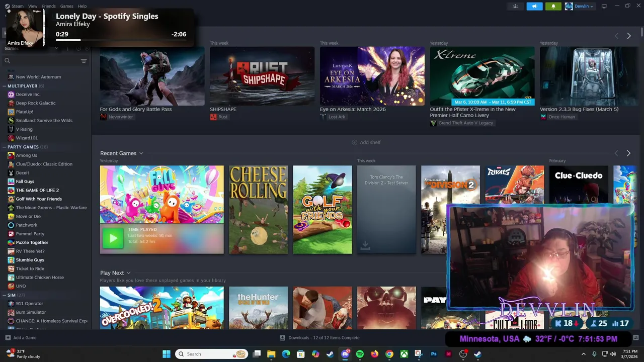Screen dimensions: 644x362
Task: Select Fall Guys in library list
Action: (25, 182)
